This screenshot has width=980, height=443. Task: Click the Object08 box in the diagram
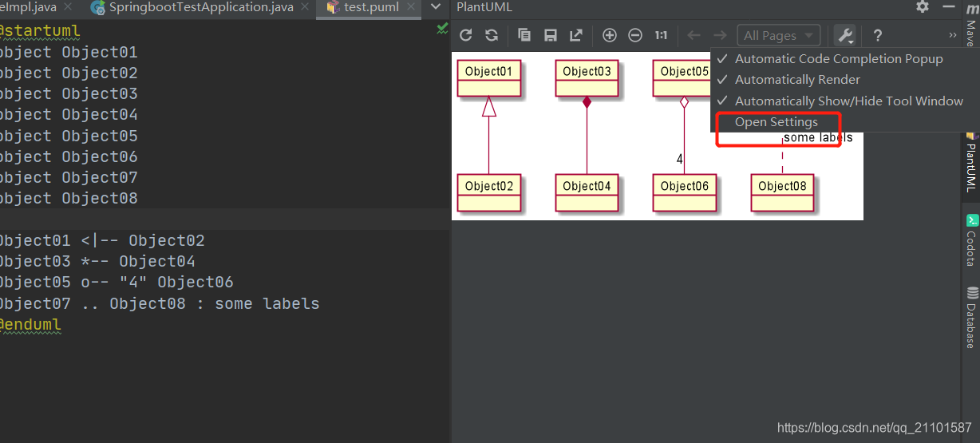click(782, 192)
